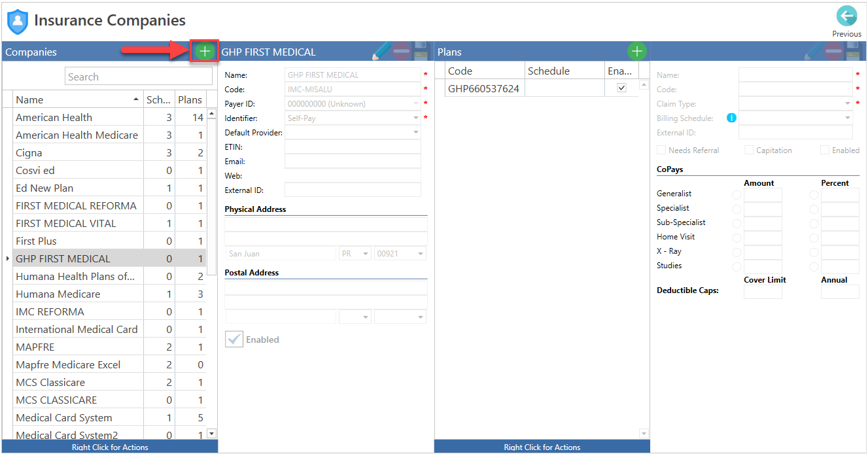Click the Web input field

353,176
